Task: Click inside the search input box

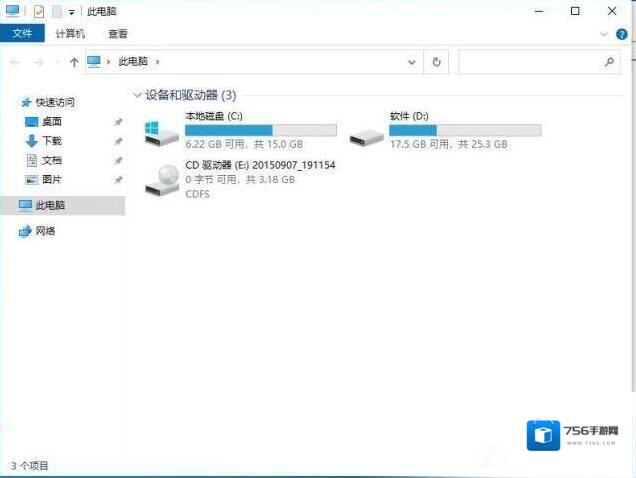Action: click(530, 62)
